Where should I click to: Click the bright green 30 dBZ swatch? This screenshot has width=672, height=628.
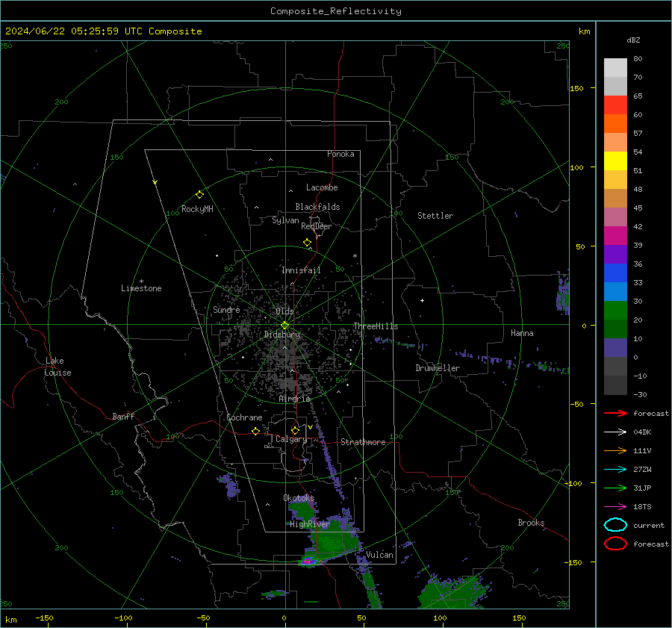tap(615, 310)
